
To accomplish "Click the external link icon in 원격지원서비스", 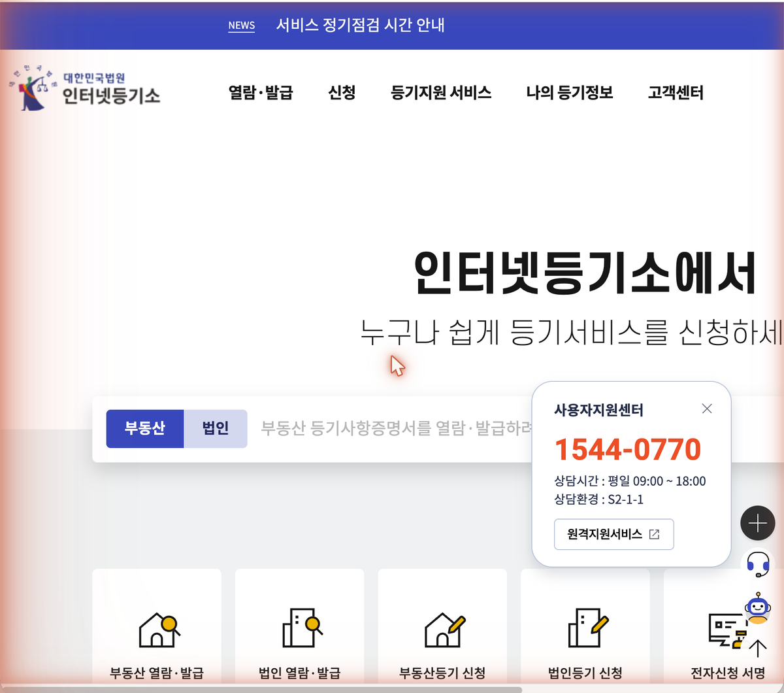I will point(654,534).
